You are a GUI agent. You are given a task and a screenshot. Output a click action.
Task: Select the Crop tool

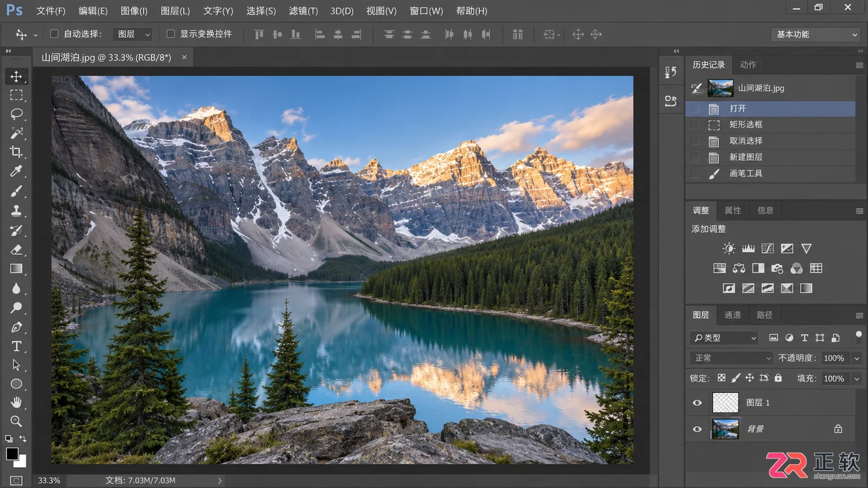pyautogui.click(x=16, y=152)
